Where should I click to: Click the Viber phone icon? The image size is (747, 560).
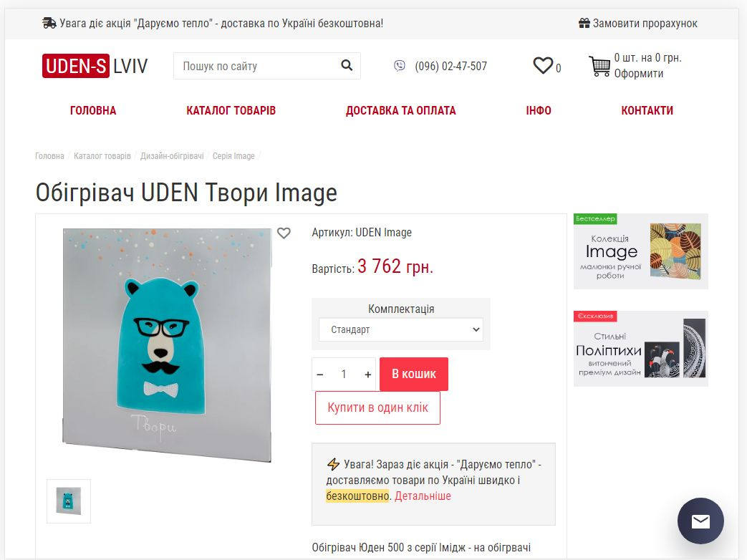coord(400,66)
